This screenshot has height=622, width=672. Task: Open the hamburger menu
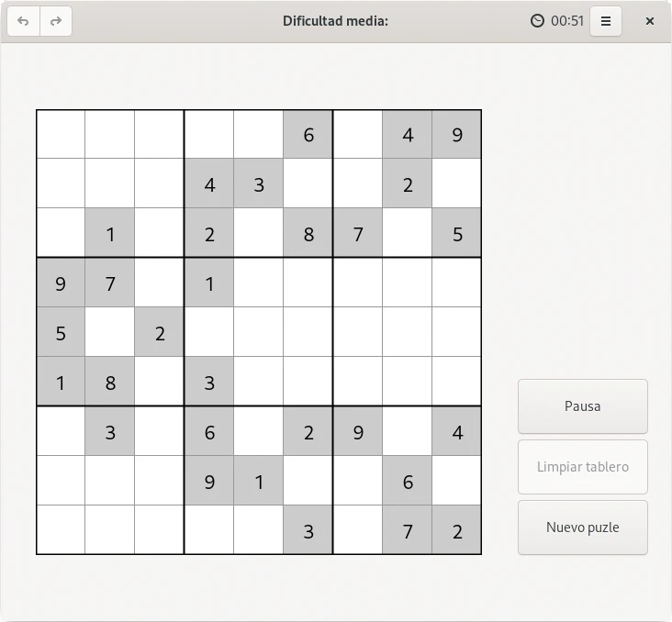606,21
